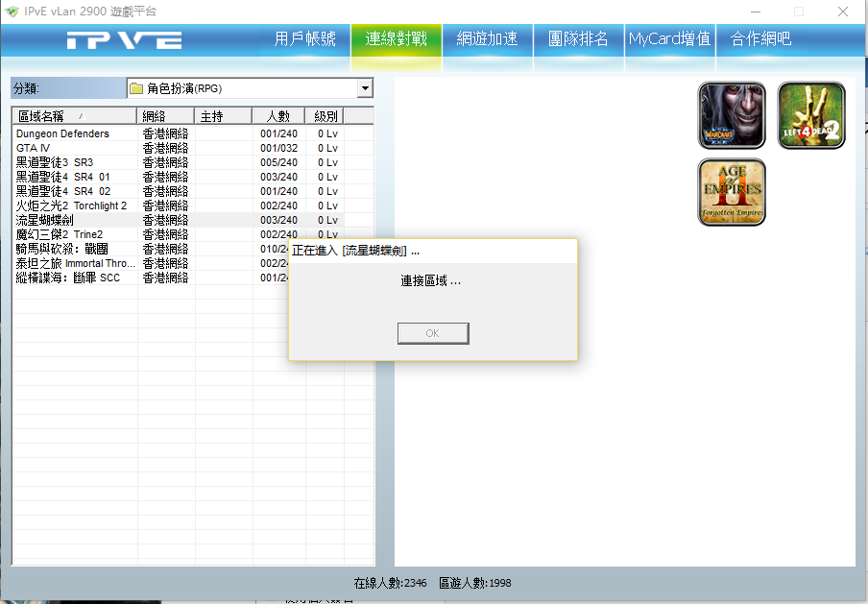Click the 正在進入 [流星蝴蝶劍] dialog title
The image size is (868, 604).
(355, 251)
